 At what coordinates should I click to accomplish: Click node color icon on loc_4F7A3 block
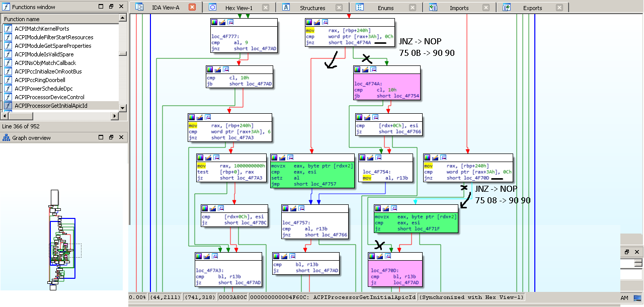[199, 256]
